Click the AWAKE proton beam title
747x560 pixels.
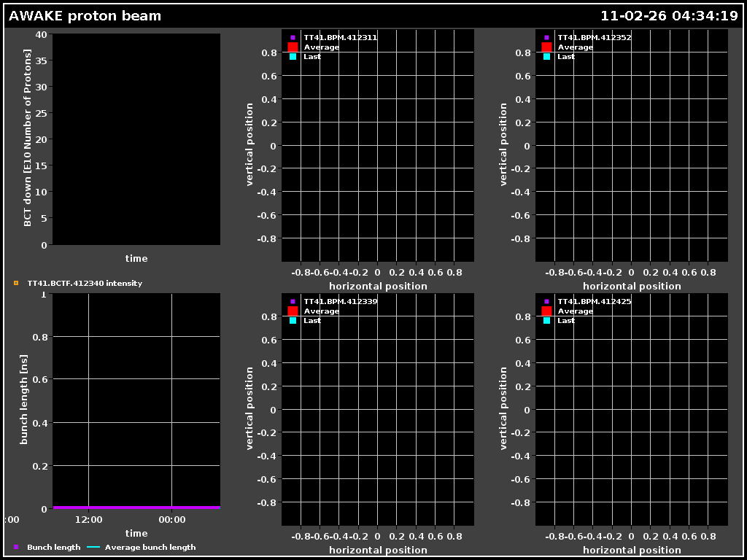point(85,16)
